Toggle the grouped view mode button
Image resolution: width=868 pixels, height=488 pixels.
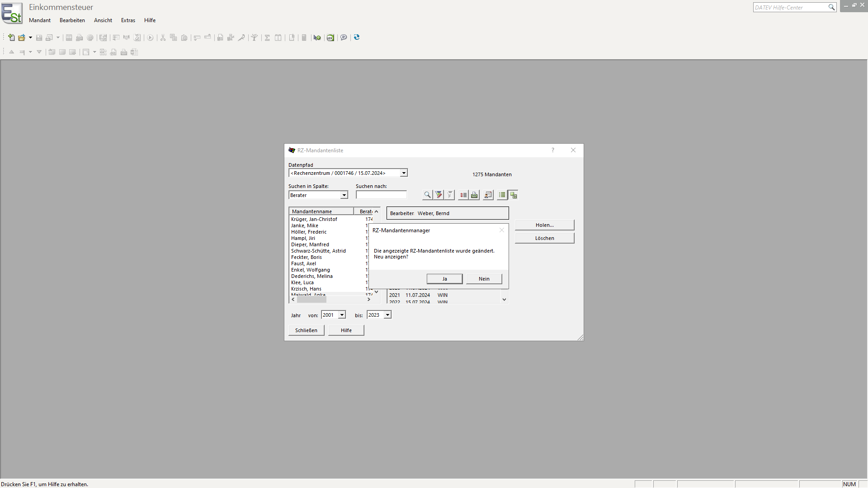click(x=513, y=195)
